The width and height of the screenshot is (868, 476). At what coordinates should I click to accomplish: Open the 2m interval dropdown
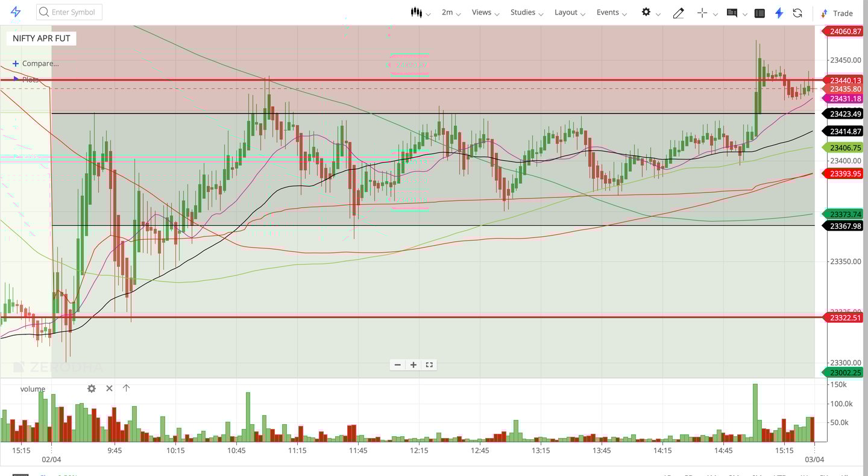[451, 12]
